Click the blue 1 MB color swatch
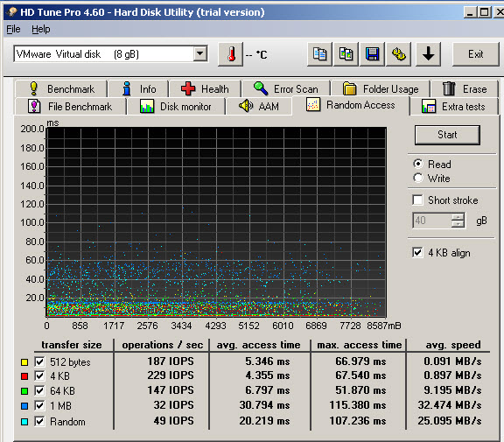Image resolution: width=504 pixels, height=442 pixels. tap(24, 405)
